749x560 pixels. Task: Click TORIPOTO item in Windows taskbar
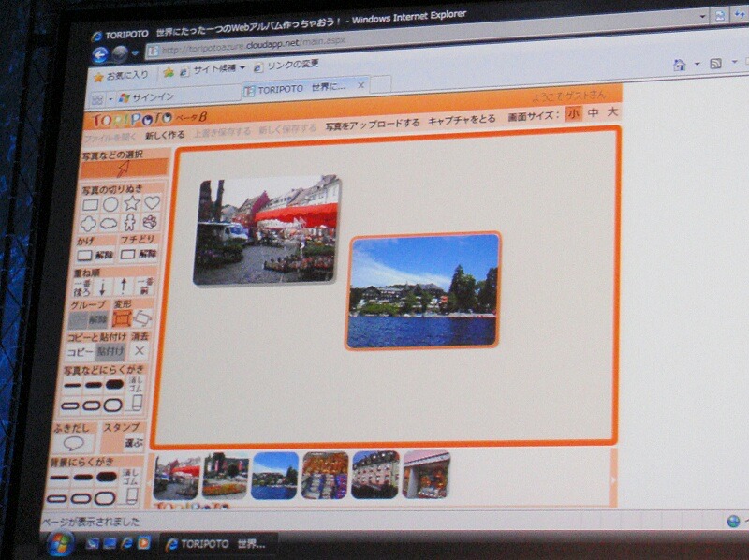[216, 544]
